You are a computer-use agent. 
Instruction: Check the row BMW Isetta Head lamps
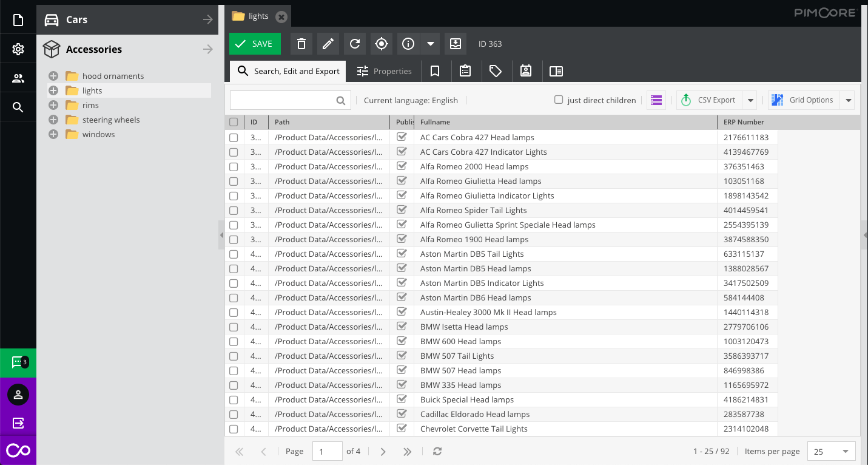[234, 327]
